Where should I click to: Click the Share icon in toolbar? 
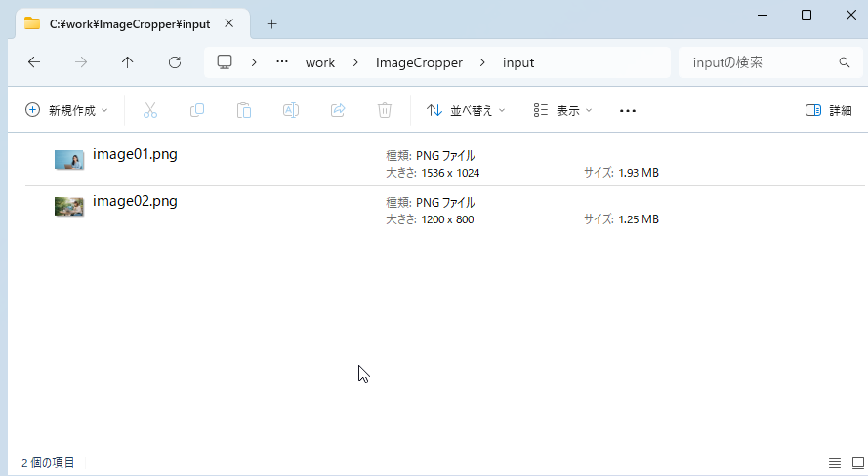(x=338, y=110)
